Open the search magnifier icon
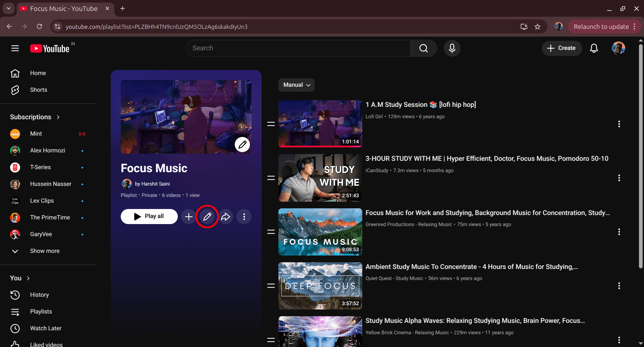 (423, 48)
